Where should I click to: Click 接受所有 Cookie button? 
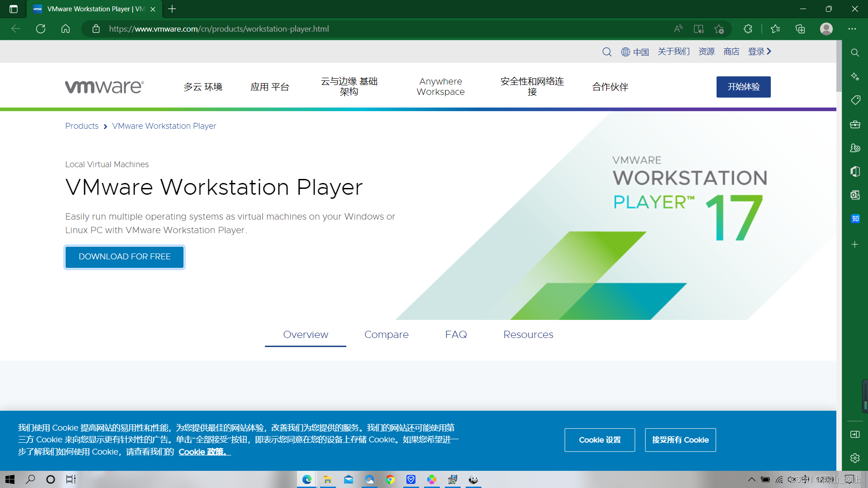click(x=680, y=440)
